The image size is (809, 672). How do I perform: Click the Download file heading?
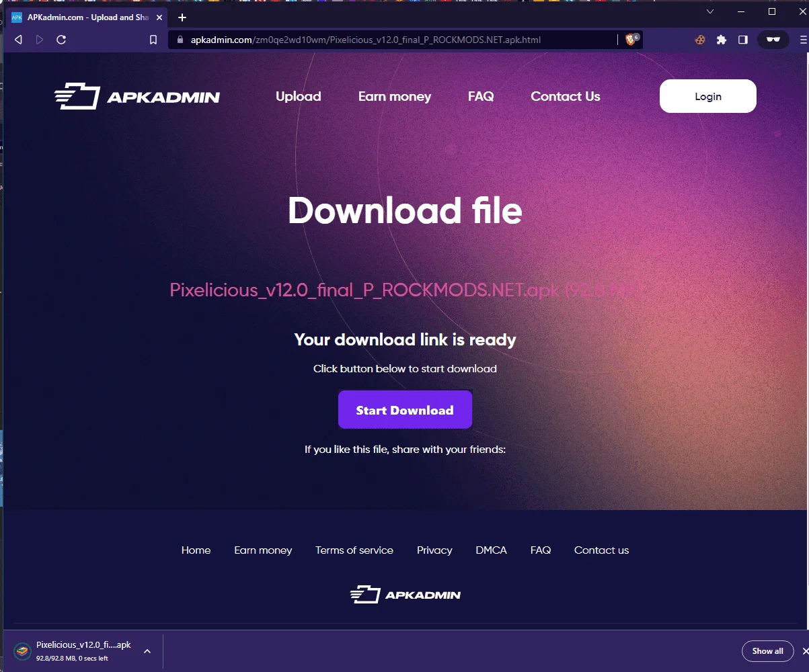point(405,210)
